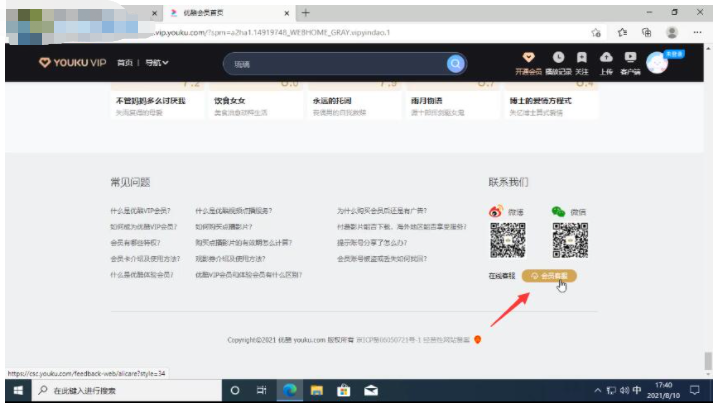Open FAQ link 会员卡介绍及使用方法?
718x408 pixels.
145,259
